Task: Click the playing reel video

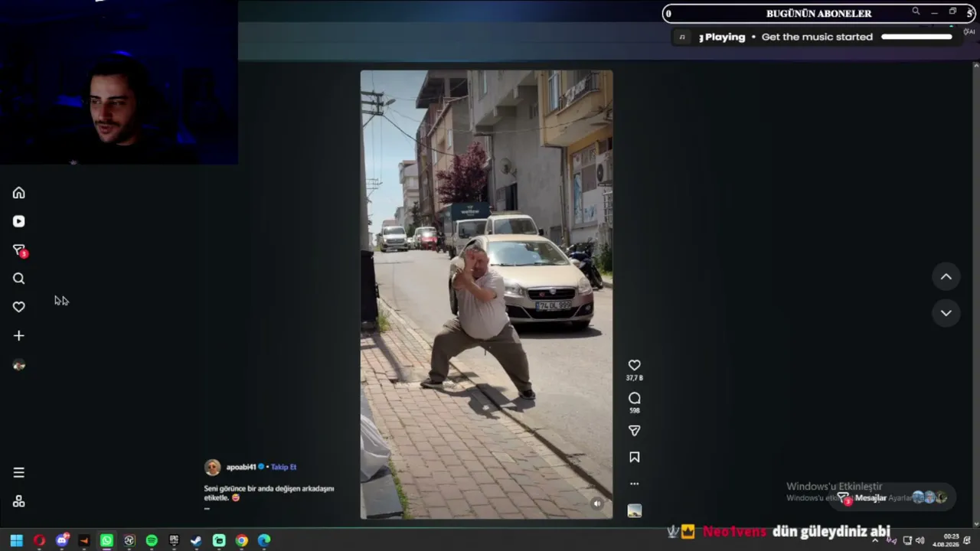Action: click(x=486, y=295)
